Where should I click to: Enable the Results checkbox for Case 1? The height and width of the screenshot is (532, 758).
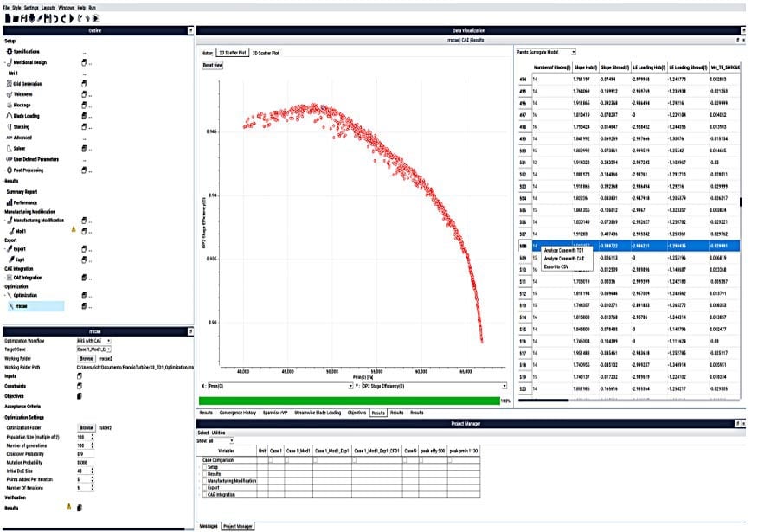[x=271, y=473]
